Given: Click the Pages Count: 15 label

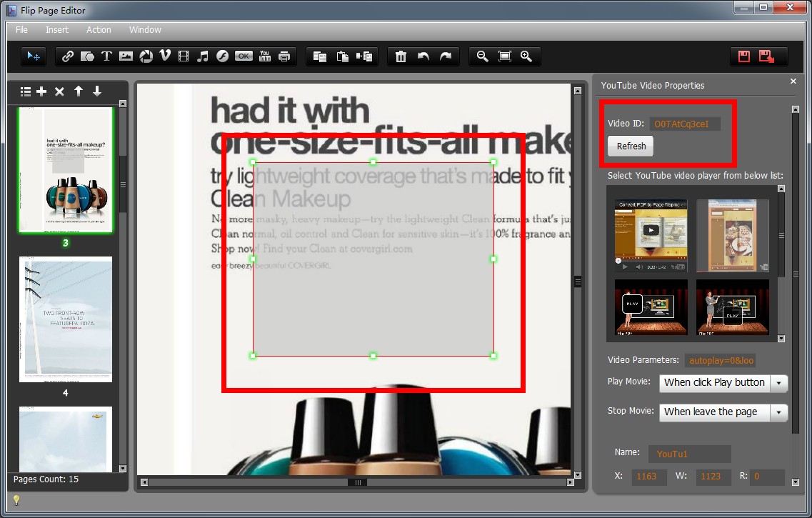Looking at the screenshot, I should pyautogui.click(x=46, y=479).
